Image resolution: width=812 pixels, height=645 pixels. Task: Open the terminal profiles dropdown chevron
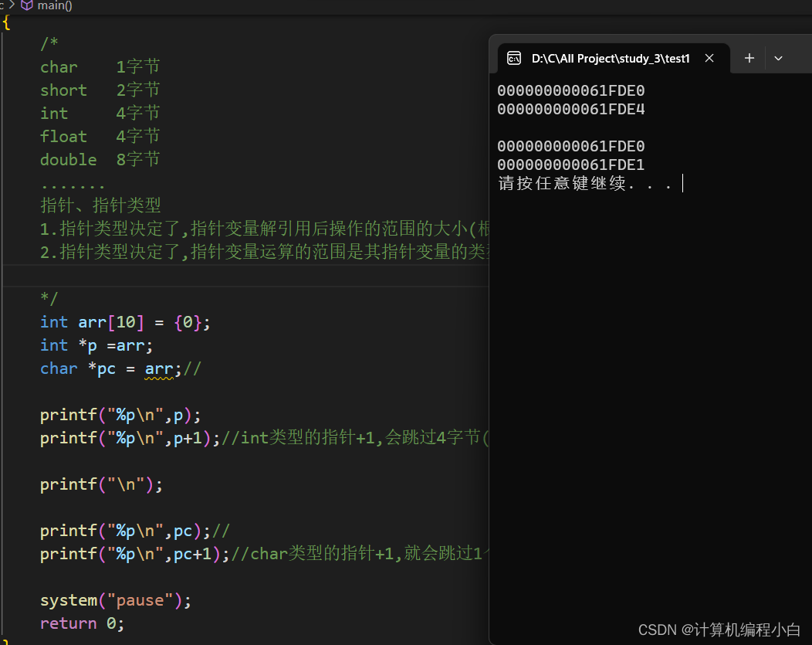[778, 59]
